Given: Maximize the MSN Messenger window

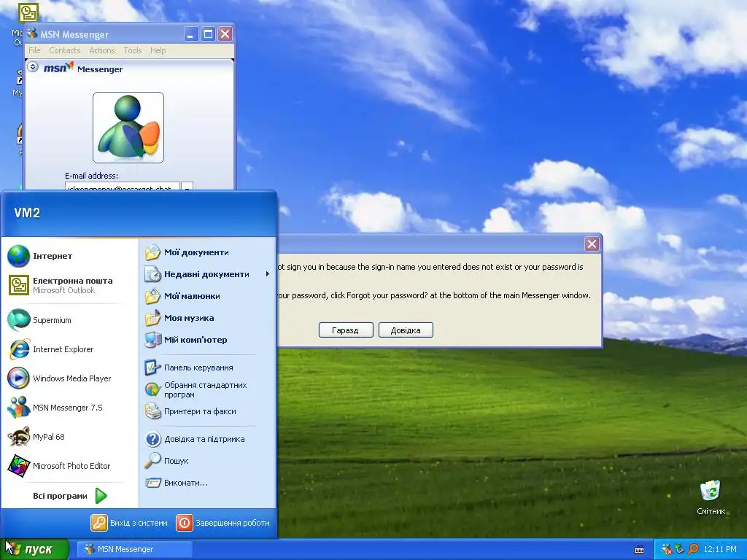Looking at the screenshot, I should [208, 34].
